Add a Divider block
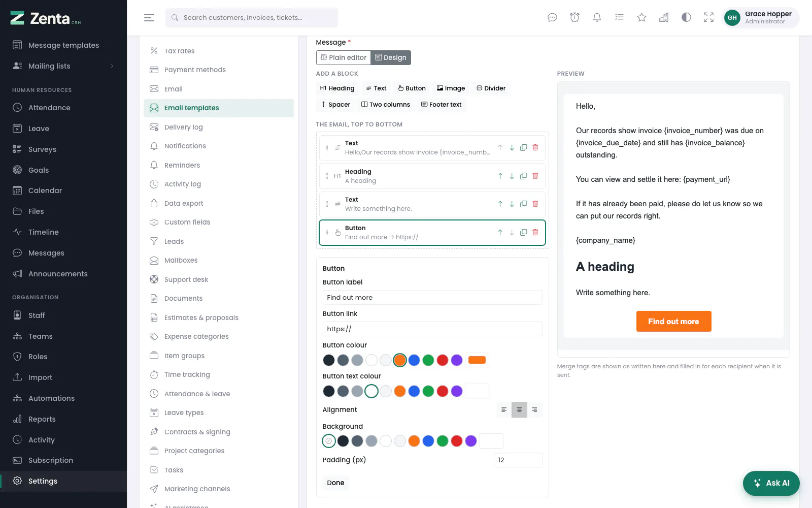 [x=491, y=88]
